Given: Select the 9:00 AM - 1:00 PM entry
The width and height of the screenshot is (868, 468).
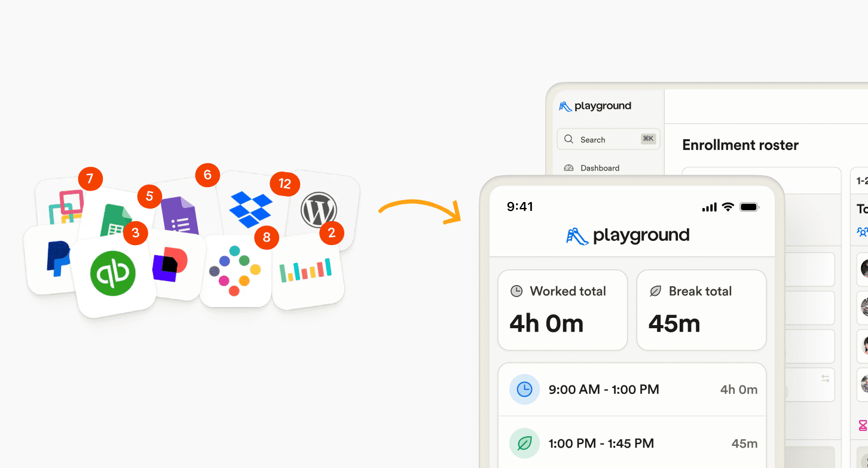Looking at the screenshot, I should pos(632,389).
